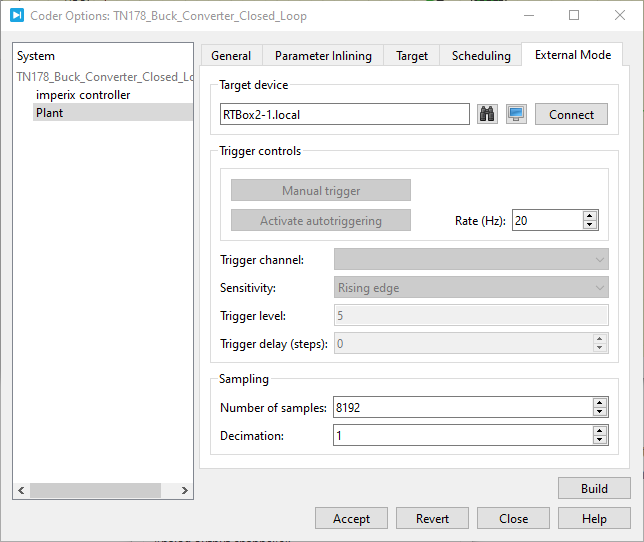Click the PLECS app icon in title bar
Image resolution: width=644 pixels, height=542 pixels.
16,16
